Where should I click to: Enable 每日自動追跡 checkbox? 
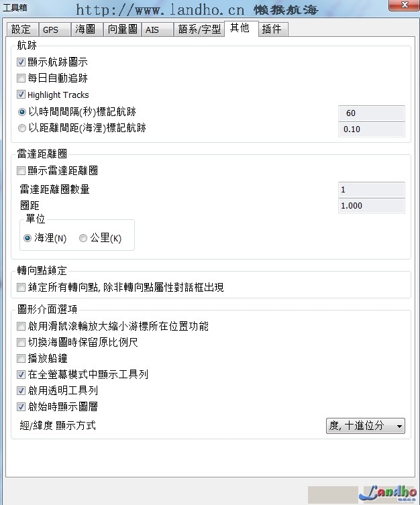tap(21, 78)
